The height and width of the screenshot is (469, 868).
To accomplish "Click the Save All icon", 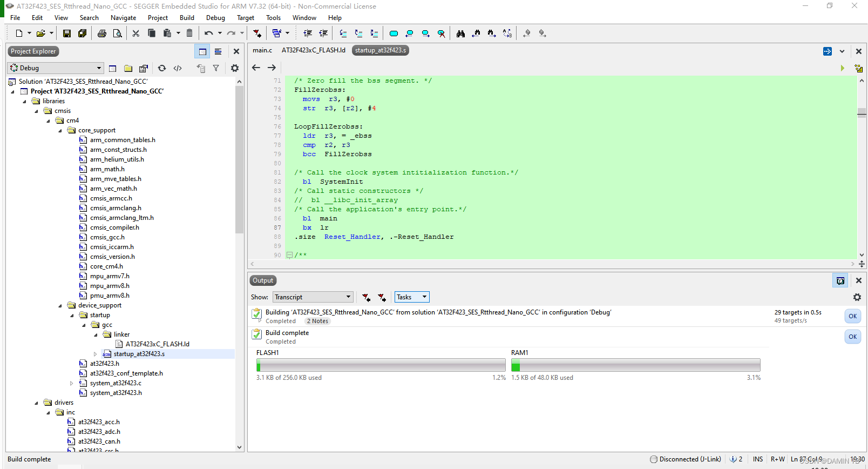I will pos(82,33).
